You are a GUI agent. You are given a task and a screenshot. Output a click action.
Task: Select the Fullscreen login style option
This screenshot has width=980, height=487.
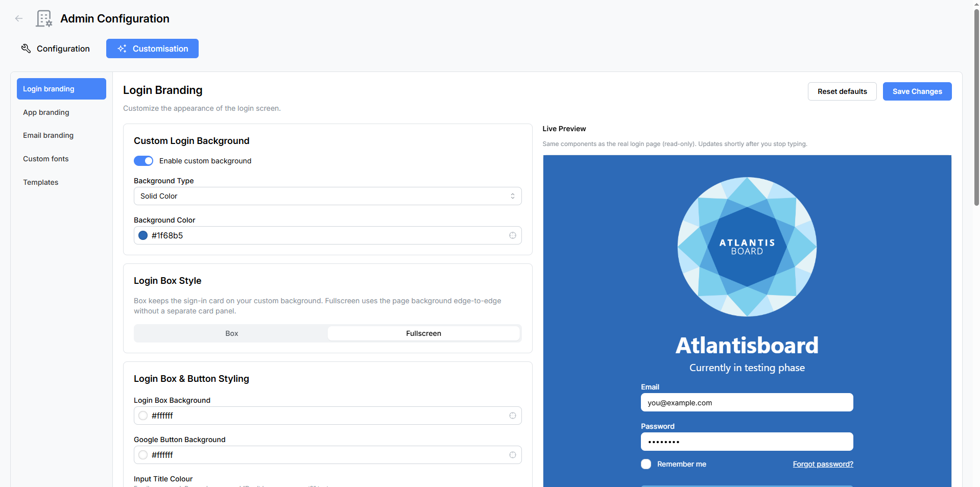click(423, 333)
